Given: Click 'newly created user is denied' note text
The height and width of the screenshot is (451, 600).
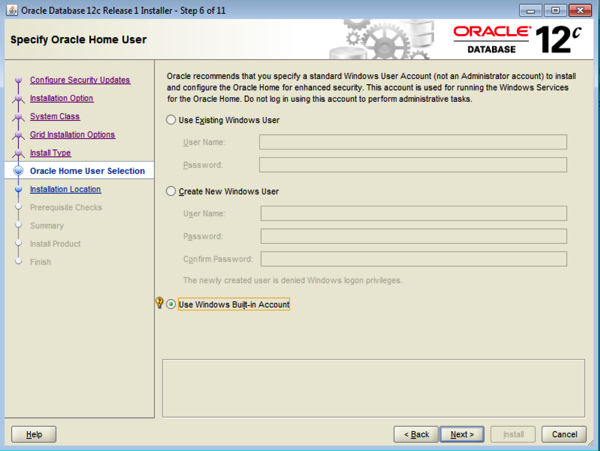Looking at the screenshot, I should click(x=292, y=280).
